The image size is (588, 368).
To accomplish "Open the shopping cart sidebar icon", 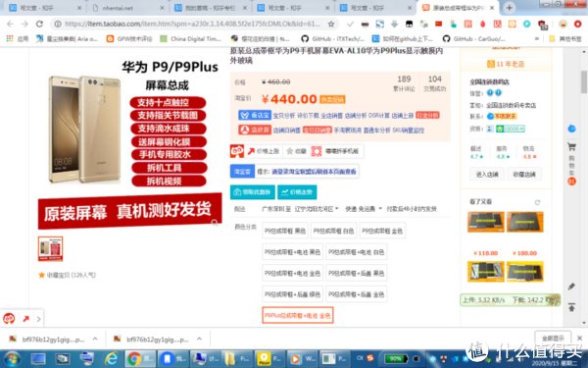I will click(571, 147).
